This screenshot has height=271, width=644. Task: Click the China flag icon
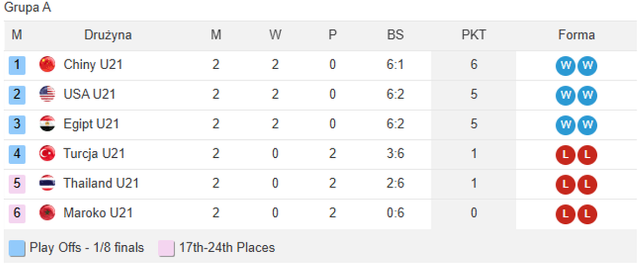coord(47,65)
